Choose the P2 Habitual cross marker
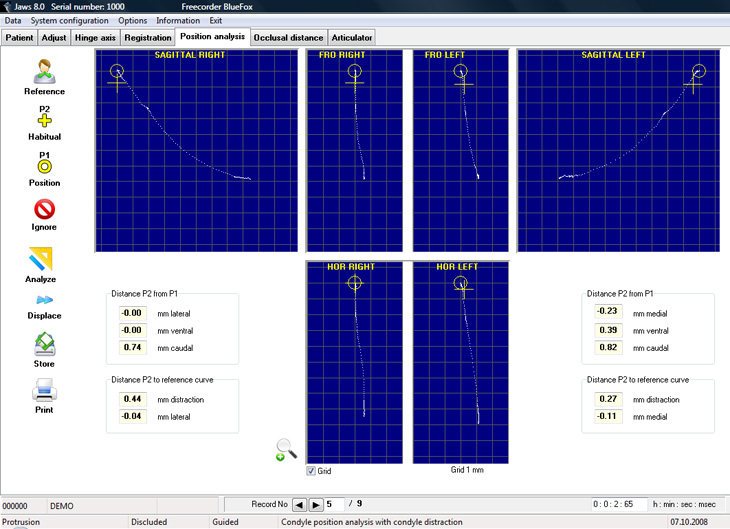 44,121
